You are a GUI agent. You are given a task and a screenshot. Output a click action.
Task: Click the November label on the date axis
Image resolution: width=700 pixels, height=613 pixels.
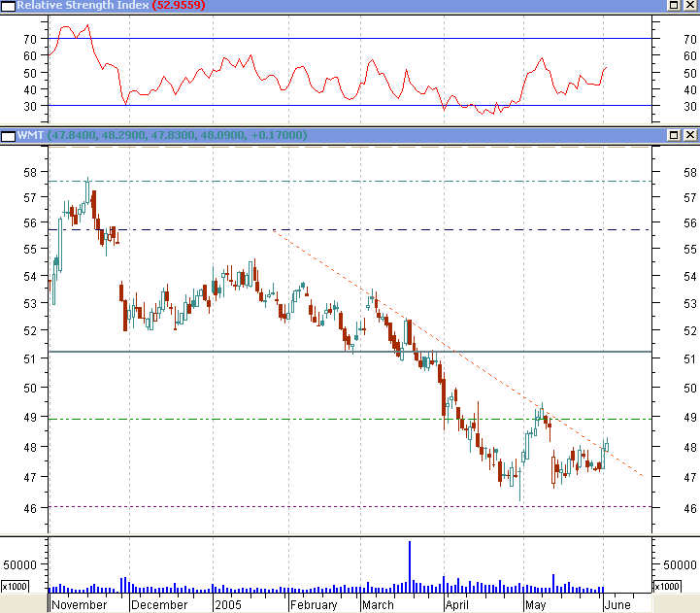click(x=79, y=605)
